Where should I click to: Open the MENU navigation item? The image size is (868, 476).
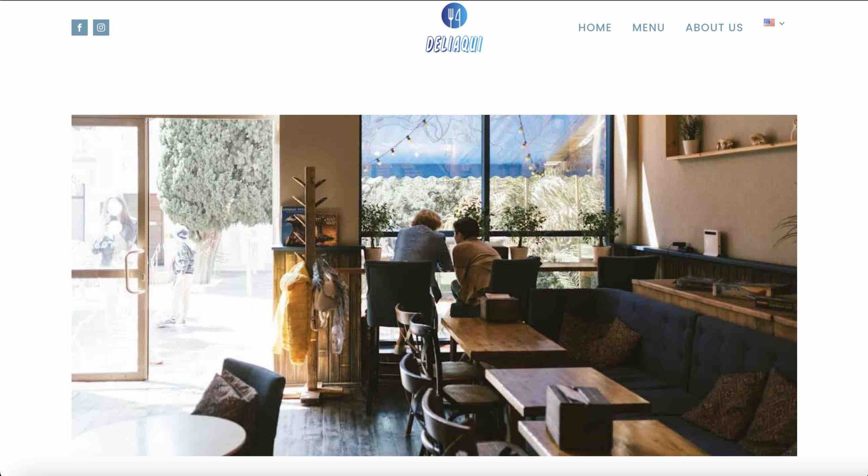pos(648,27)
